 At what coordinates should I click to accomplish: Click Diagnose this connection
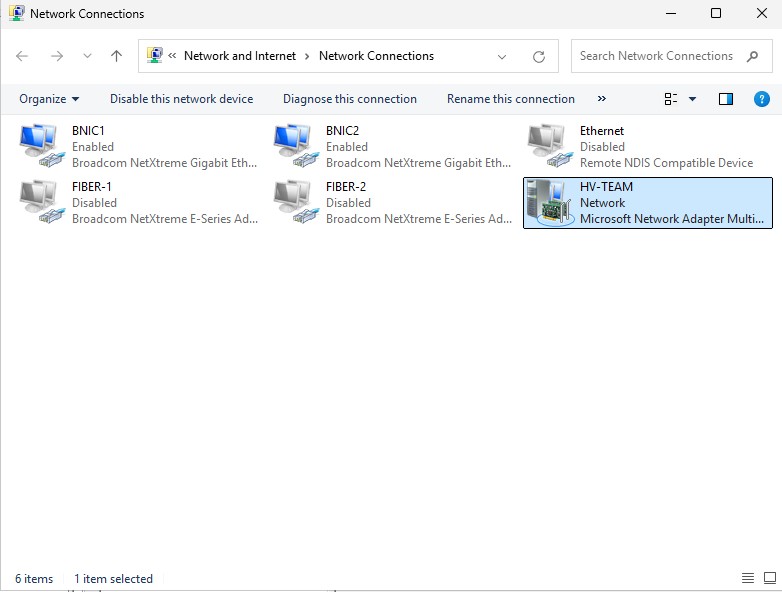point(349,99)
